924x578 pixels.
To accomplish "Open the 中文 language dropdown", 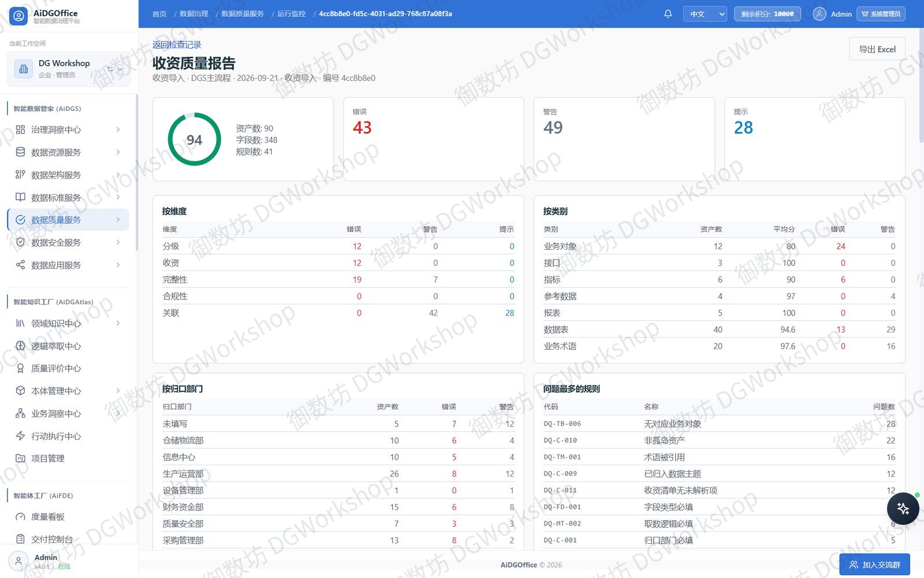I will click(x=705, y=14).
